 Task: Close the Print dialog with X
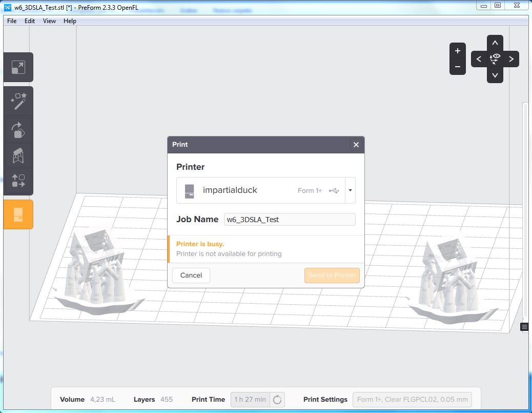click(x=356, y=145)
